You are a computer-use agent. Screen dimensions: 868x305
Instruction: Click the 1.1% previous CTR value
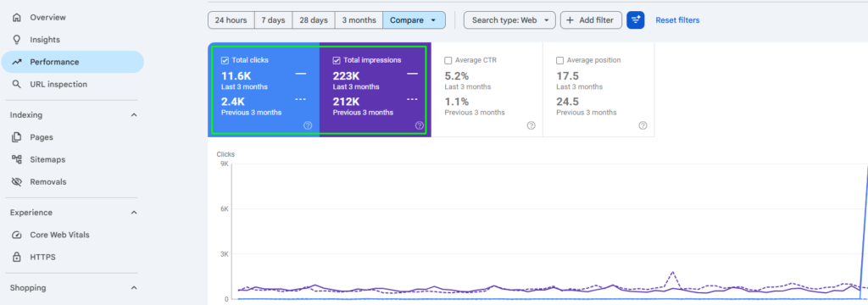click(x=457, y=102)
